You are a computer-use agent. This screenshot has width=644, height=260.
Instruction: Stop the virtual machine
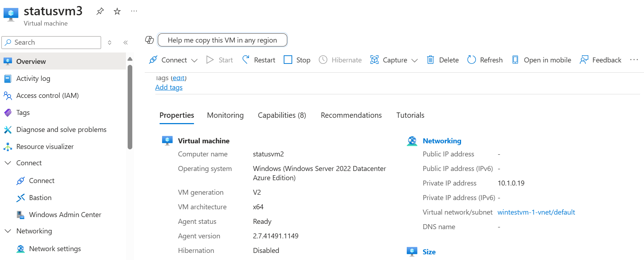(297, 60)
